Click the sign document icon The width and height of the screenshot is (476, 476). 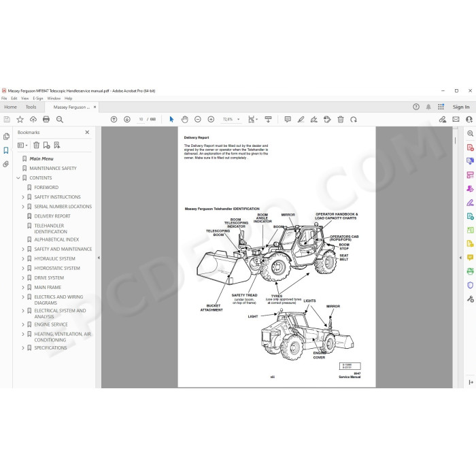tap(314, 119)
